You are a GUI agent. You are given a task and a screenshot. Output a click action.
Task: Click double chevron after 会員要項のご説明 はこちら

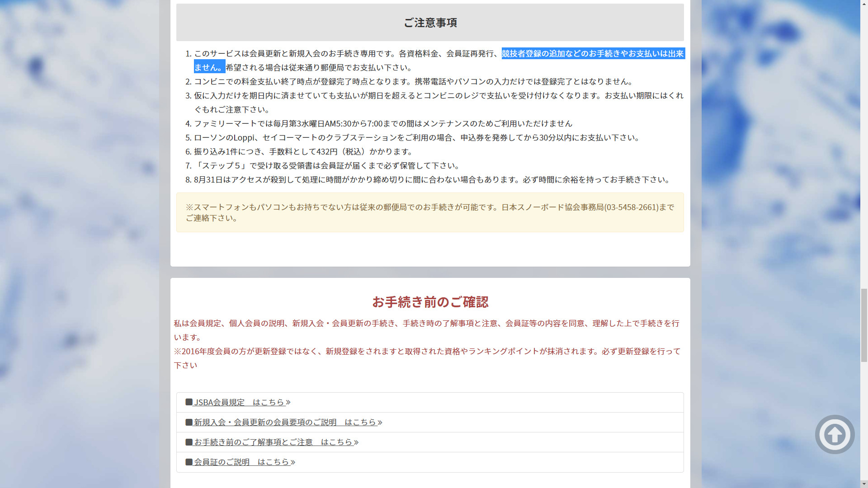380,422
